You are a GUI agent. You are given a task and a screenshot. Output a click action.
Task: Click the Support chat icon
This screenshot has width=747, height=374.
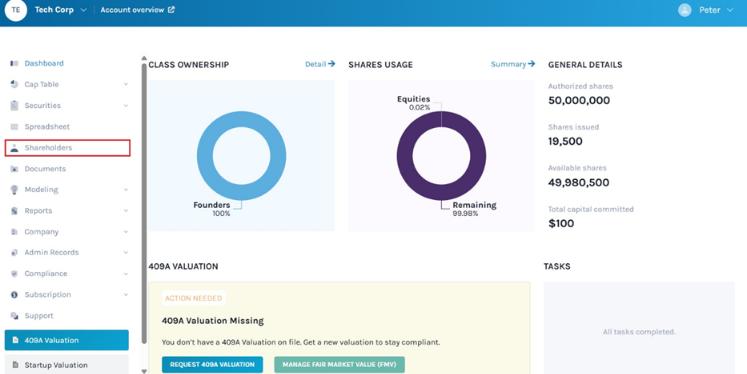click(x=14, y=316)
